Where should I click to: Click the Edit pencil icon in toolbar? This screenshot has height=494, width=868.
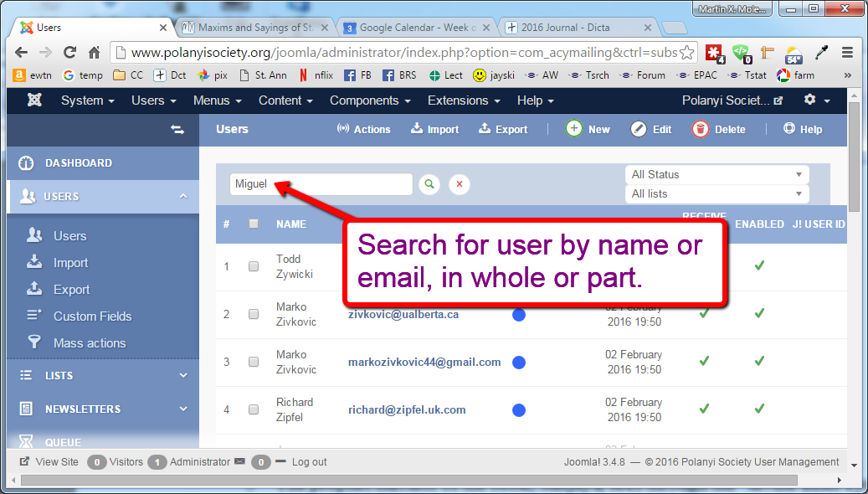(x=639, y=129)
